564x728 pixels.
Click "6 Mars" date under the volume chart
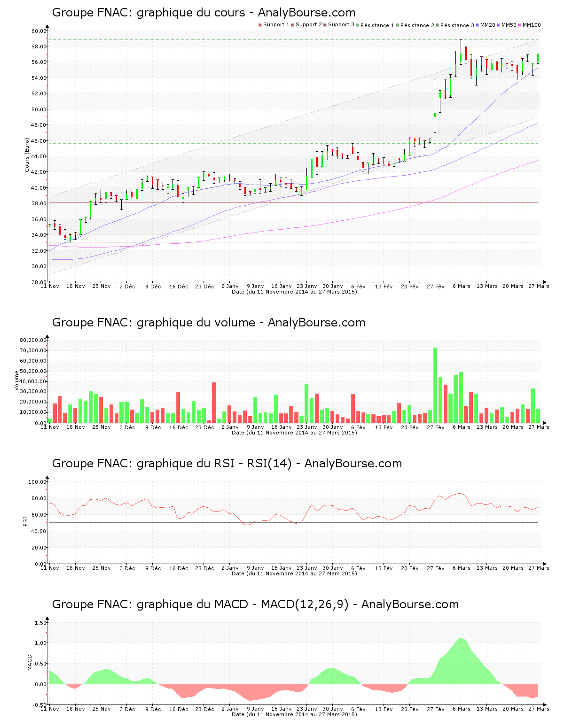click(x=462, y=427)
